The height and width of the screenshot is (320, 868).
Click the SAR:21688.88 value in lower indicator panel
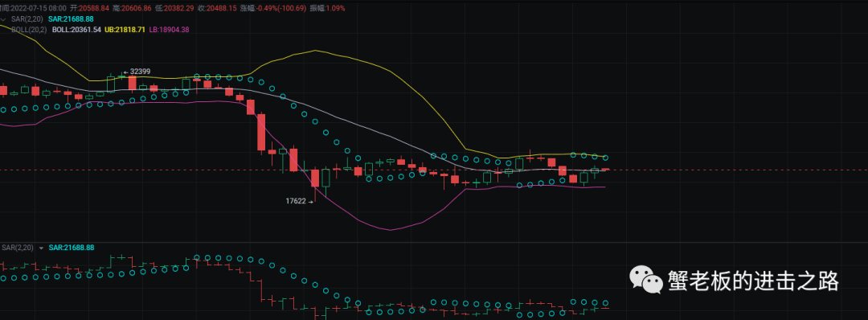point(72,248)
